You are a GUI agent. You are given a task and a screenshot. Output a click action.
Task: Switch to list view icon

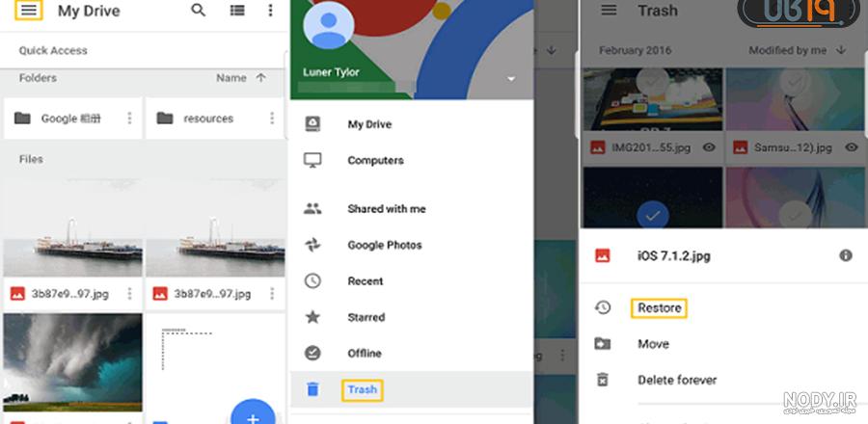(237, 11)
